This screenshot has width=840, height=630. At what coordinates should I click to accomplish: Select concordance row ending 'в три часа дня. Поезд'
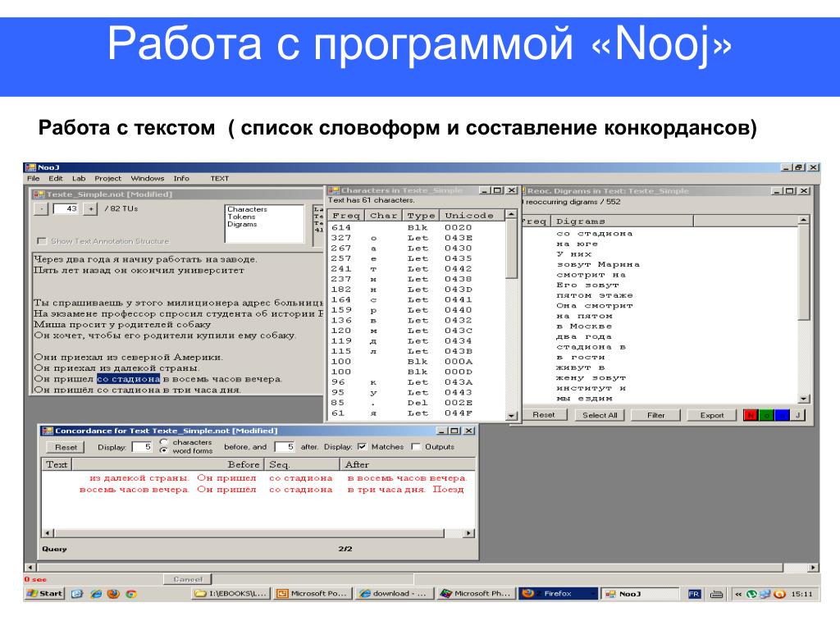(258, 489)
